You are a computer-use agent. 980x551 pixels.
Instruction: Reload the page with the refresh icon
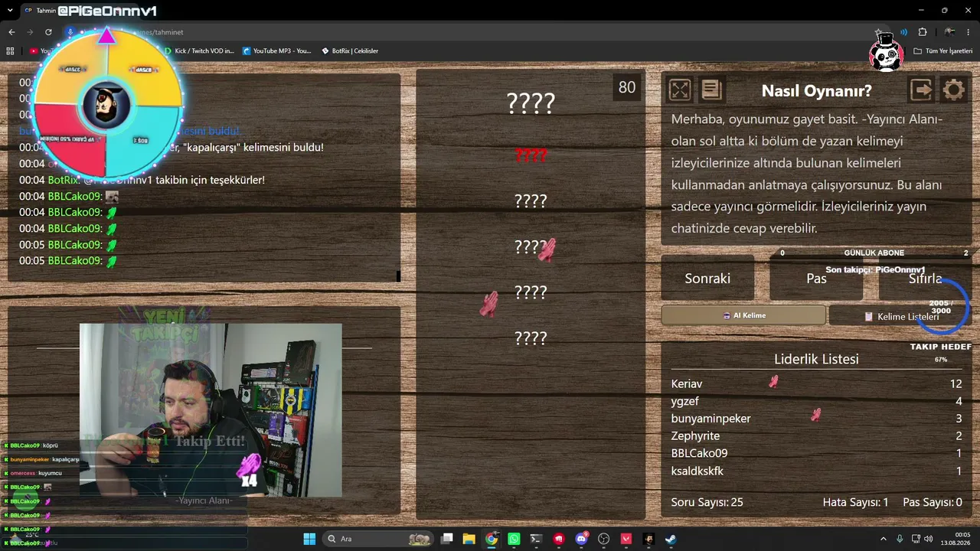pyautogui.click(x=48, y=32)
